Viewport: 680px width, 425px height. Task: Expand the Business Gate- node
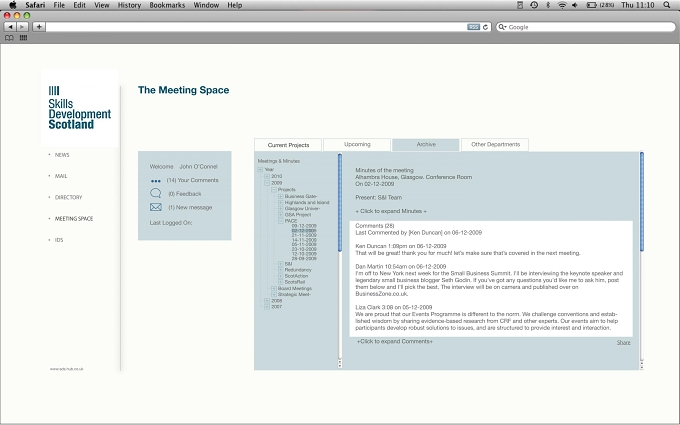coord(281,196)
